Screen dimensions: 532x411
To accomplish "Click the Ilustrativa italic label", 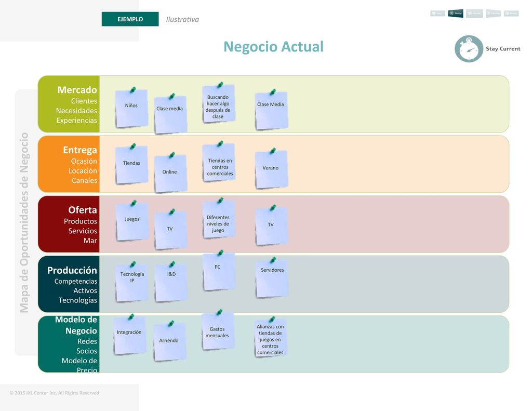I will coord(182,20).
